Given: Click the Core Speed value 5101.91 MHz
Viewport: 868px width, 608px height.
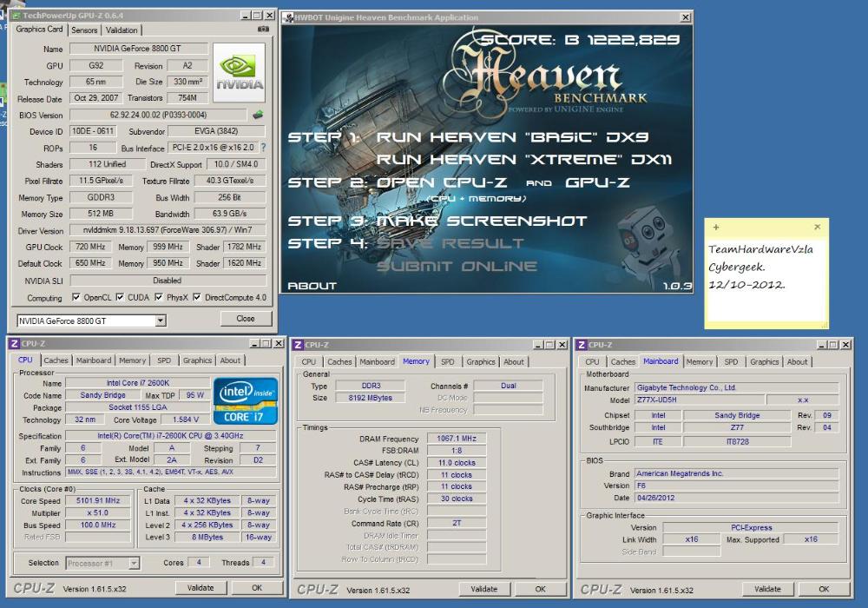Looking at the screenshot, I should click(x=98, y=500).
